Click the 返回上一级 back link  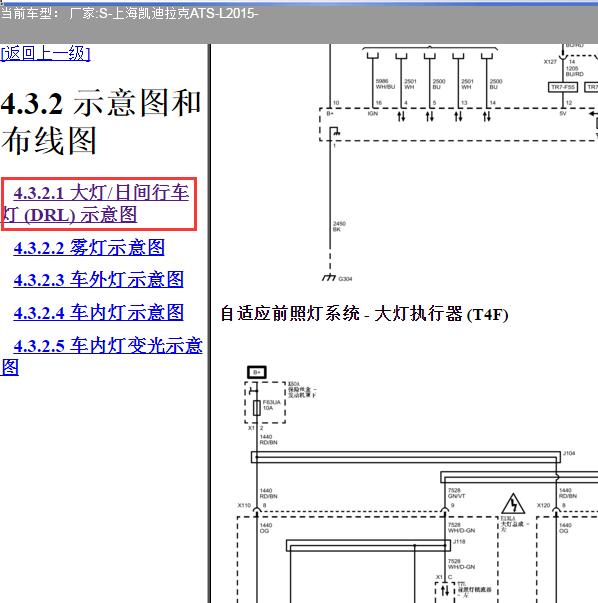[x=45, y=53]
